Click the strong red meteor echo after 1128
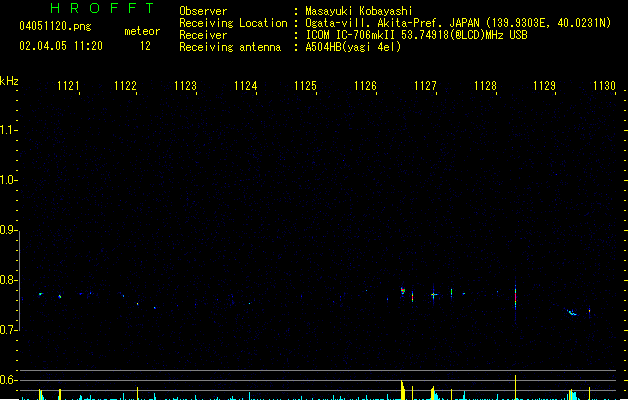This screenshot has height=400, width=629. pos(515,299)
